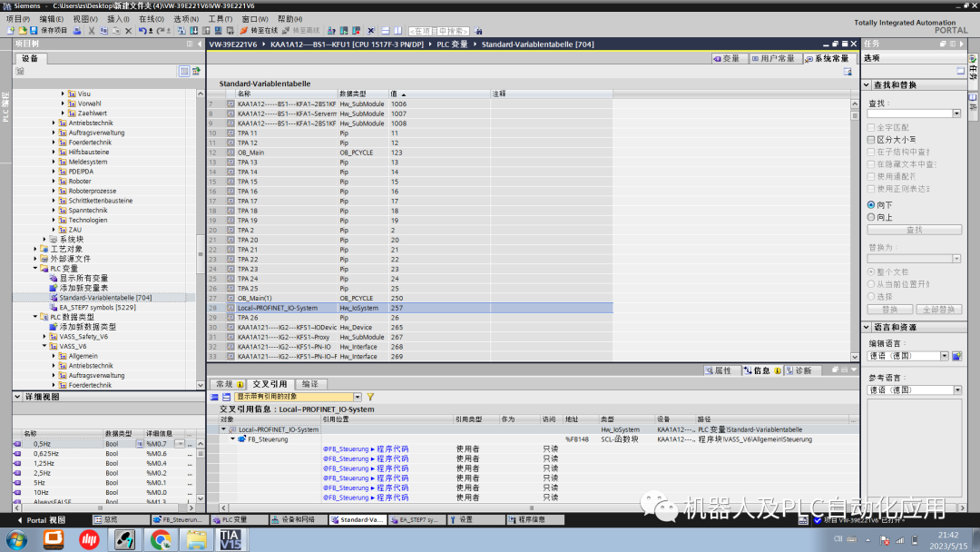Click the compile icon in toolbar
The height and width of the screenshot is (552, 980).
coord(181,31)
